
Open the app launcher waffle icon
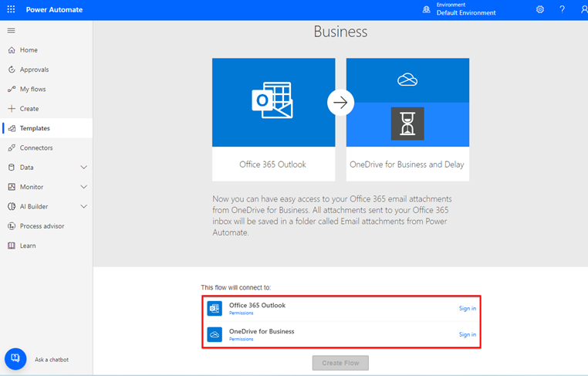click(12, 9)
